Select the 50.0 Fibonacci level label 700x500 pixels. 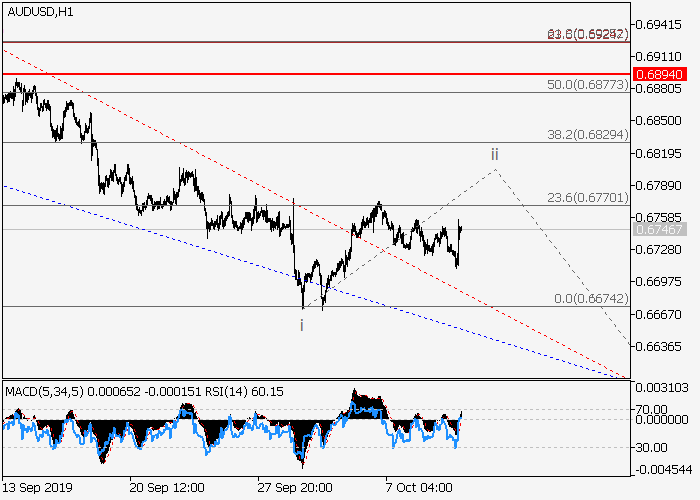pyautogui.click(x=586, y=86)
